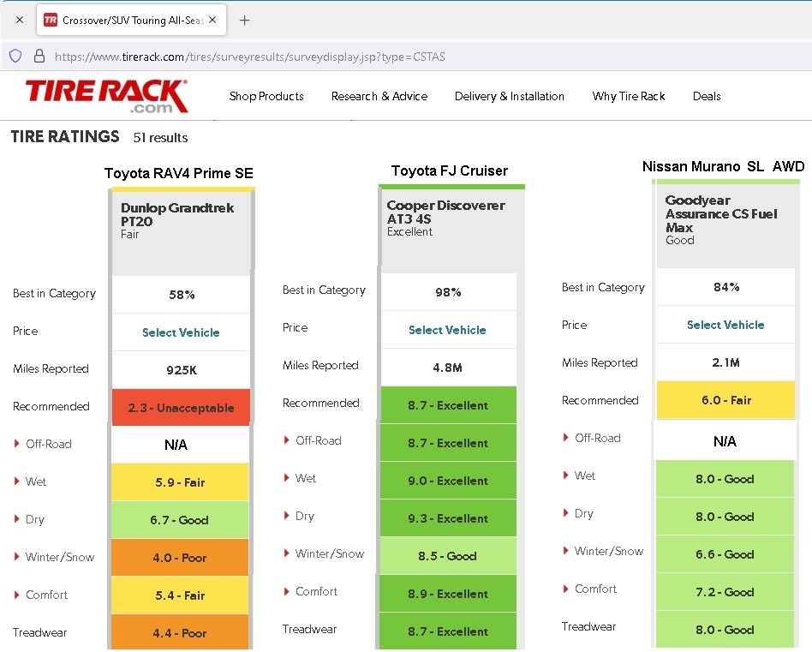Select the Crossover/SUV Touring All-Season tab

(132, 20)
